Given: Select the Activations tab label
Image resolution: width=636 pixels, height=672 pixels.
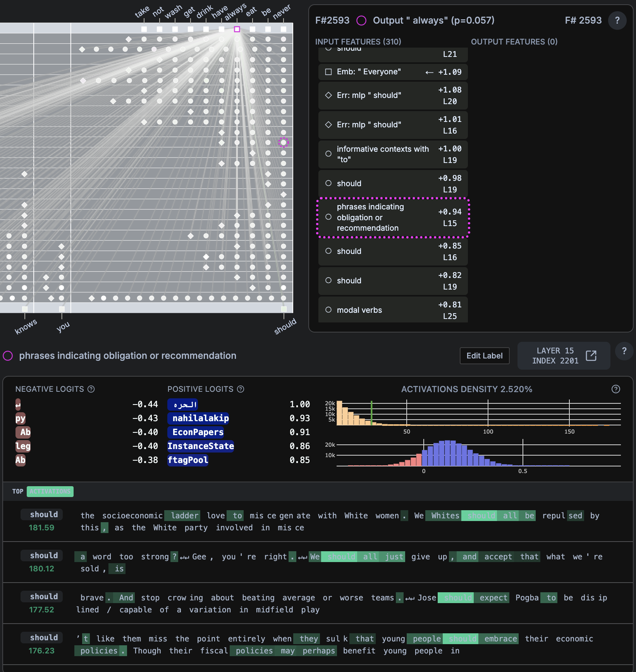Looking at the screenshot, I should tap(50, 491).
